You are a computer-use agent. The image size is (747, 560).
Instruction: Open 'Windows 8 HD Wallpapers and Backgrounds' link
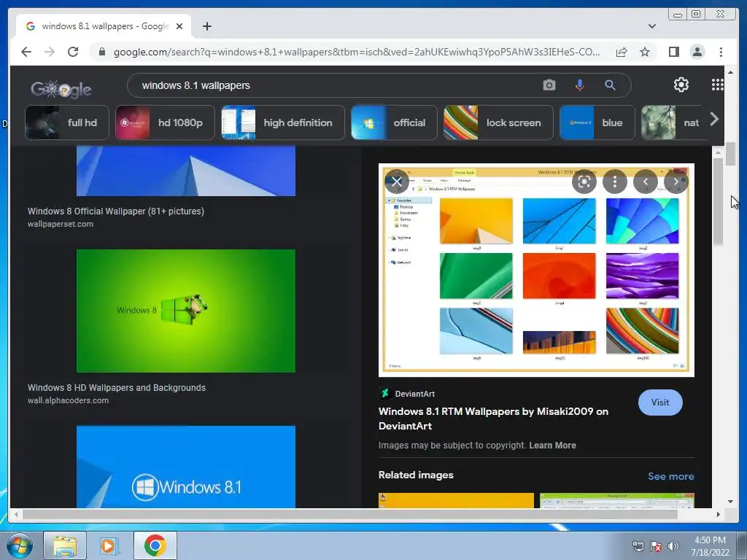pyautogui.click(x=117, y=388)
